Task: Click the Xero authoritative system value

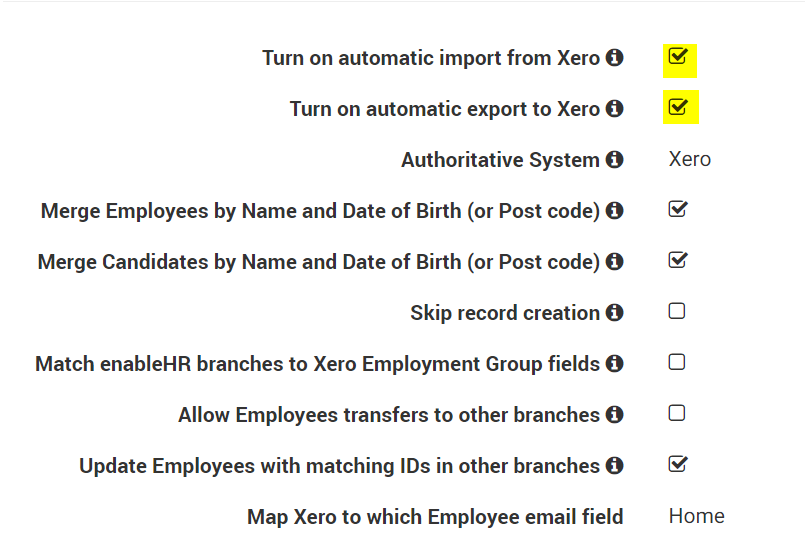Action: [690, 160]
